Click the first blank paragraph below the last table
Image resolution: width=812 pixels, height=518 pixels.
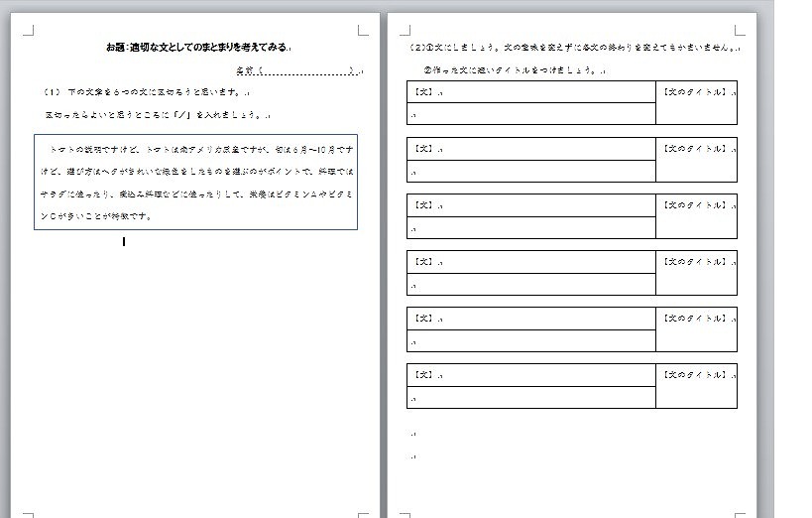coord(413,434)
